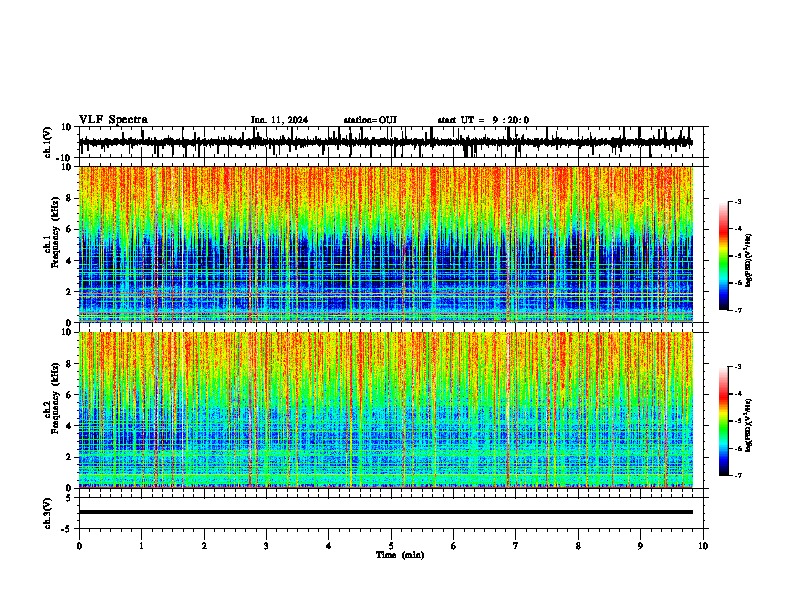Click the ch.1 spectrogram color scale bar

pos(724,256)
